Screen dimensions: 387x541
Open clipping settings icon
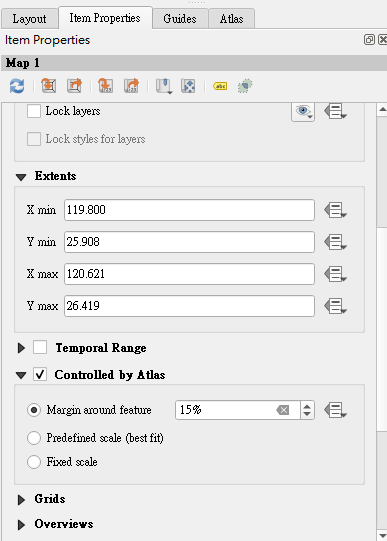(245, 86)
